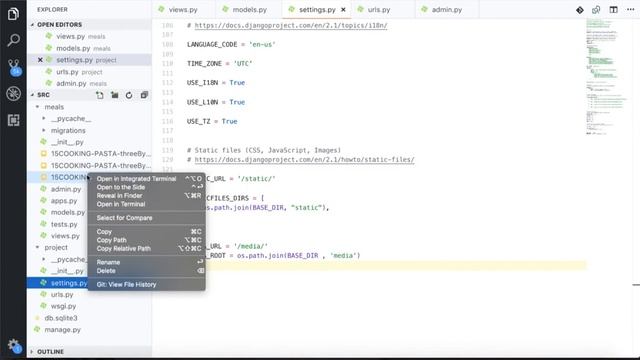Open urls.py in project folder tree
The width and height of the screenshot is (640, 360).
pos(62,295)
